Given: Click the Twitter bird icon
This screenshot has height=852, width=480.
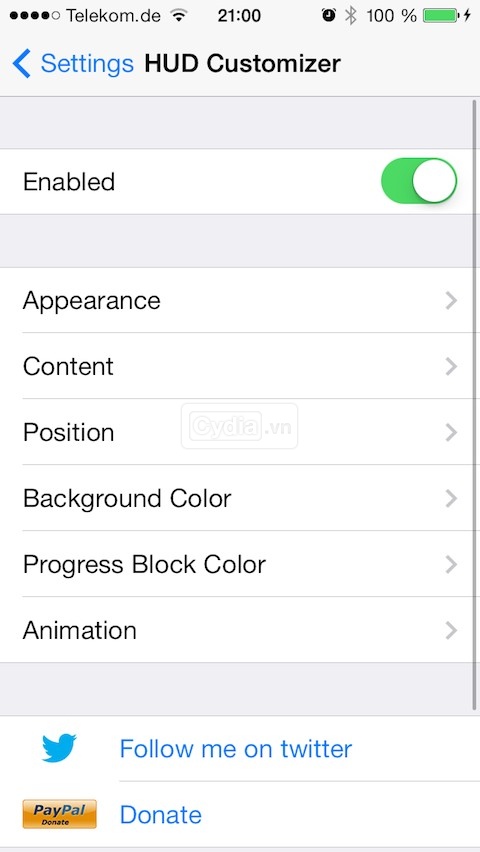Looking at the screenshot, I should click(59, 748).
